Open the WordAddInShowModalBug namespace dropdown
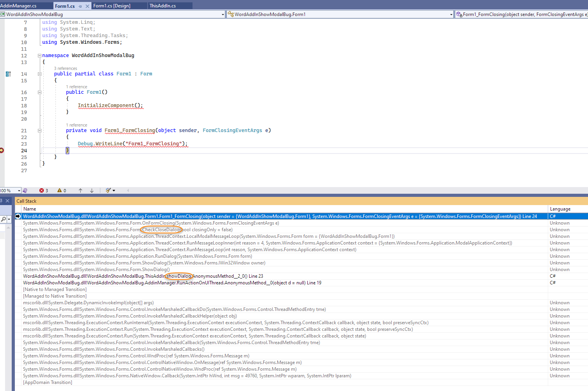Viewport: 588px width, 391px height. 223,14
